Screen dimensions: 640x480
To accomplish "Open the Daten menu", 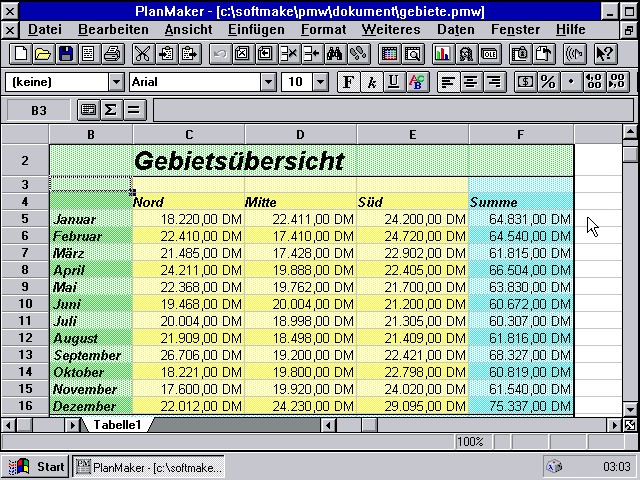I will [456, 29].
